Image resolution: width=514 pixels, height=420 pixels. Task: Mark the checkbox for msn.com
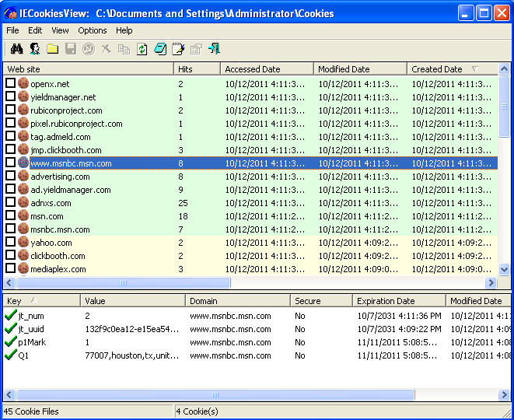pos(10,215)
